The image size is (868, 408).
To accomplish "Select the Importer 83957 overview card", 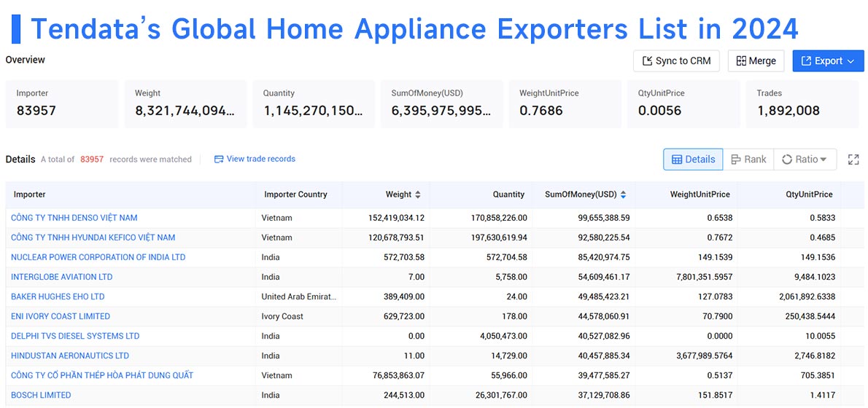I will (x=62, y=104).
